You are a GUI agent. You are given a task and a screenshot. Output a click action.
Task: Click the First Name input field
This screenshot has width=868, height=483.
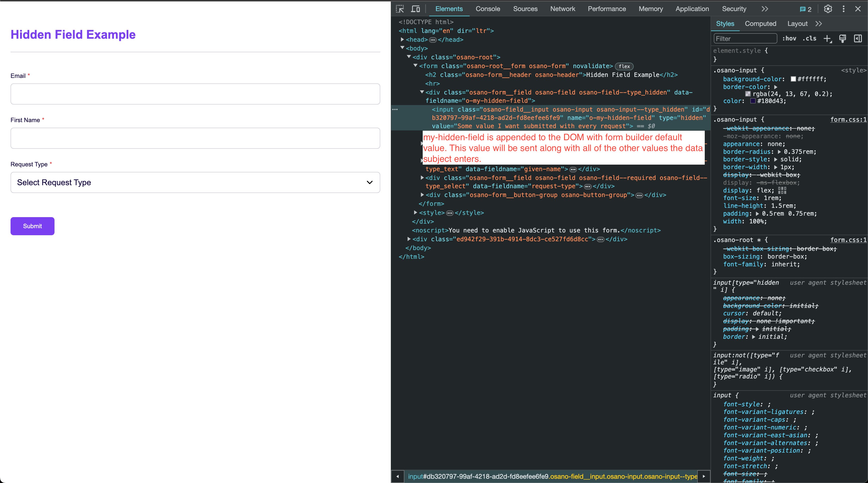pos(195,138)
